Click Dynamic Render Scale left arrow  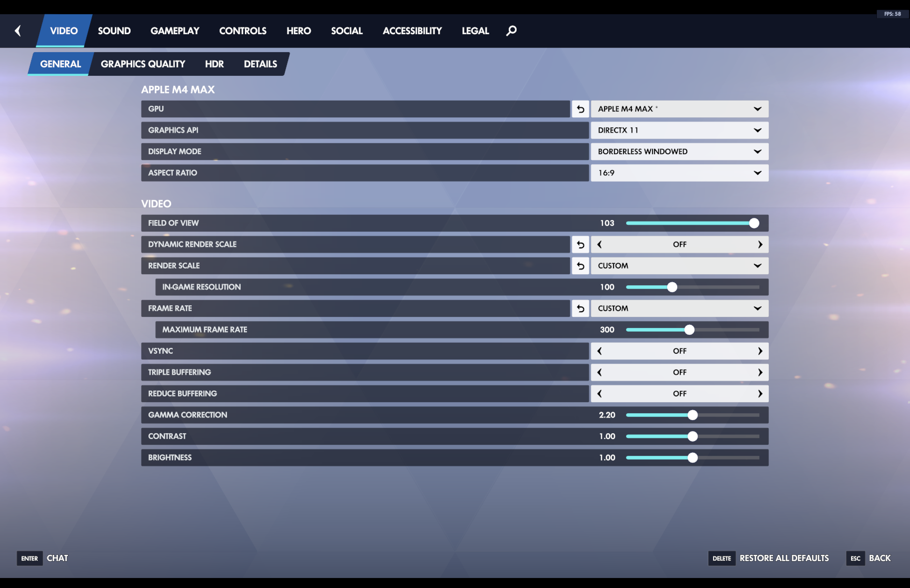click(x=600, y=244)
